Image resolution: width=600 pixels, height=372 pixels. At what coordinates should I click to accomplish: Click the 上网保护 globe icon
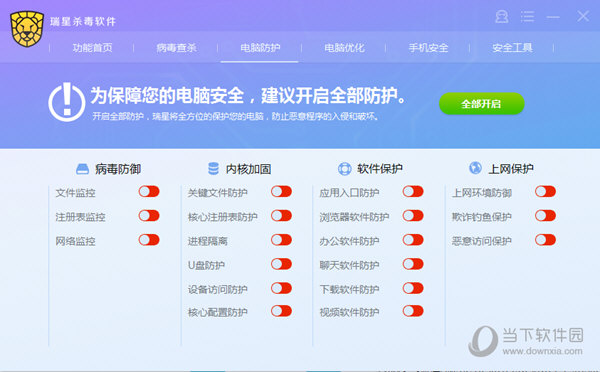(x=475, y=168)
